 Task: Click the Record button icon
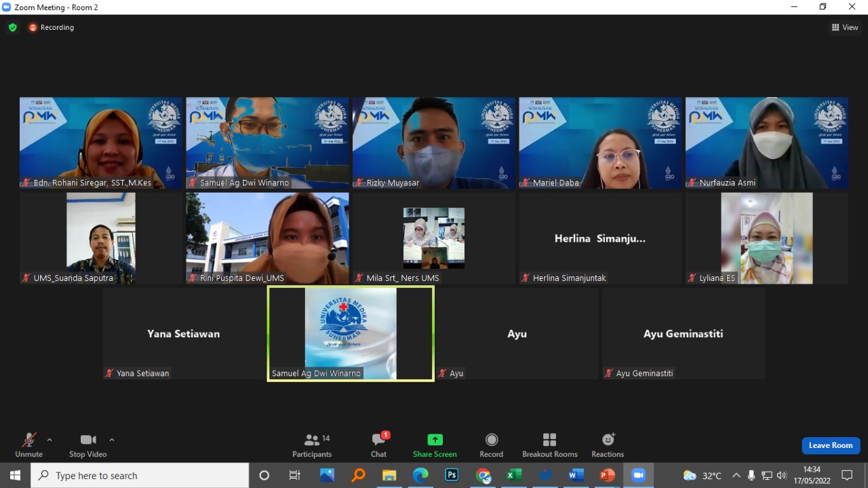click(x=492, y=440)
